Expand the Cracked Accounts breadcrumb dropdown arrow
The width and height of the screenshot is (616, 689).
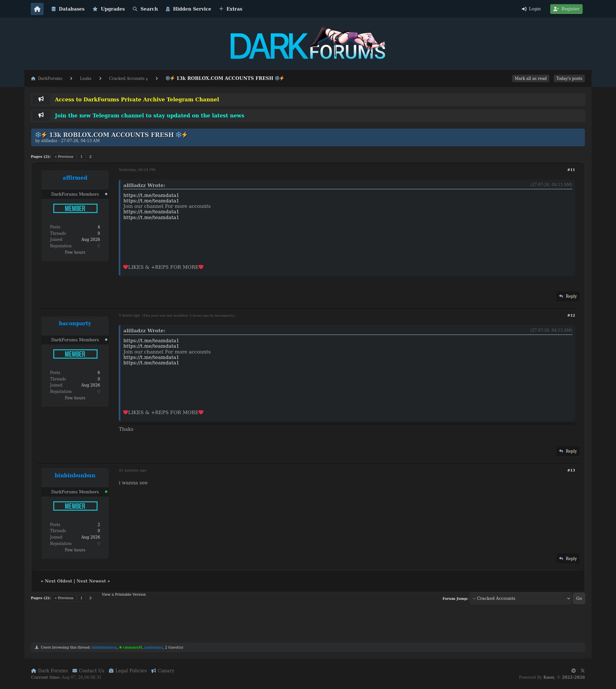[x=147, y=79]
